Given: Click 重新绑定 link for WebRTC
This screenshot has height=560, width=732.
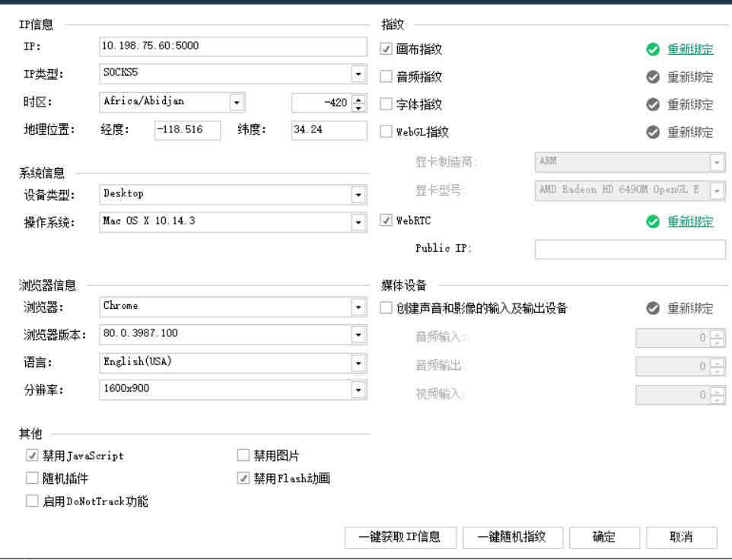Looking at the screenshot, I should coord(690,221).
